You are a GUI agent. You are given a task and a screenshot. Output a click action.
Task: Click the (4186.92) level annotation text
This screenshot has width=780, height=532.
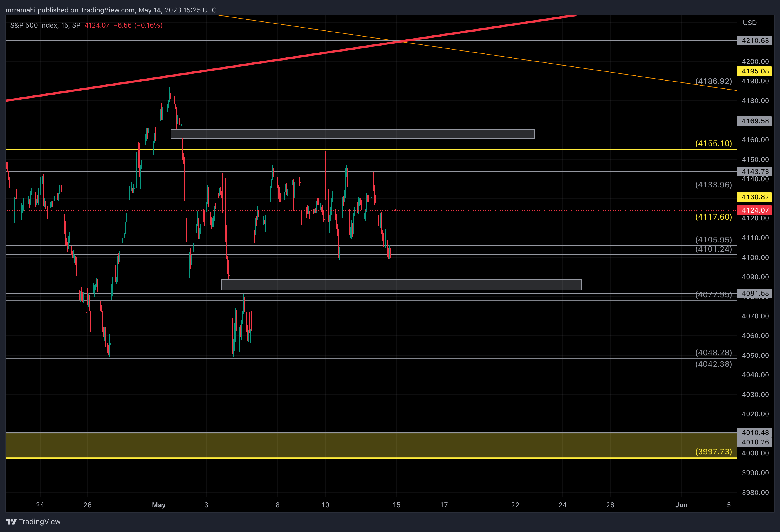(713, 81)
